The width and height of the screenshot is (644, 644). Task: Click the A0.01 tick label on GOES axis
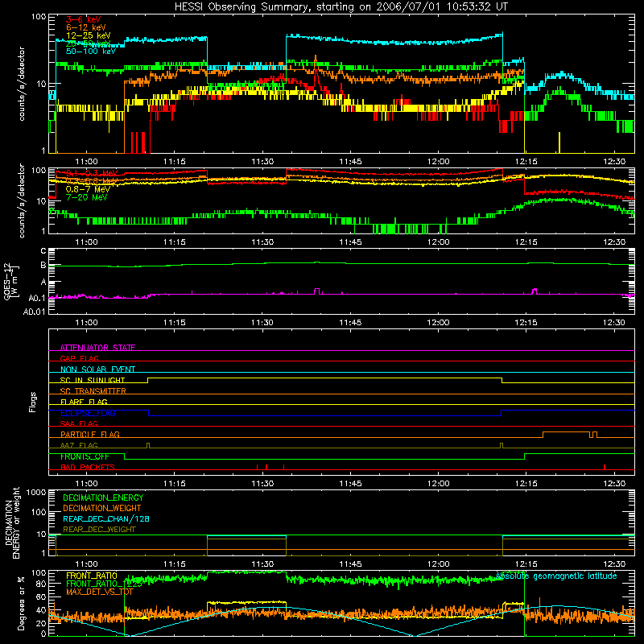click(35, 312)
